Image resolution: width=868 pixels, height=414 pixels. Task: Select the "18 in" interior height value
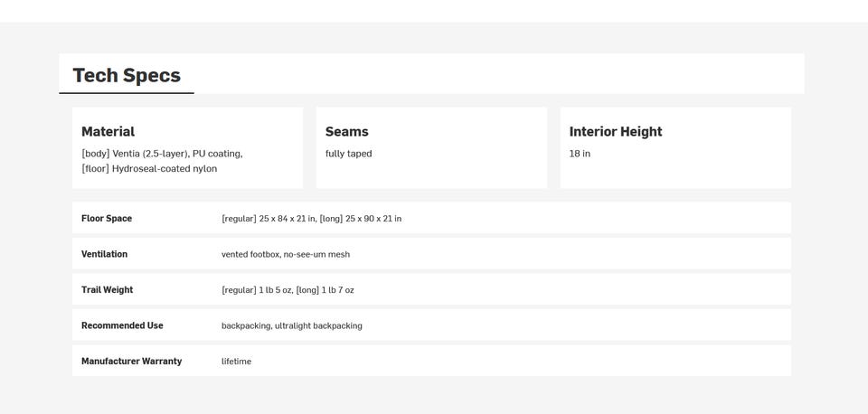click(x=580, y=154)
